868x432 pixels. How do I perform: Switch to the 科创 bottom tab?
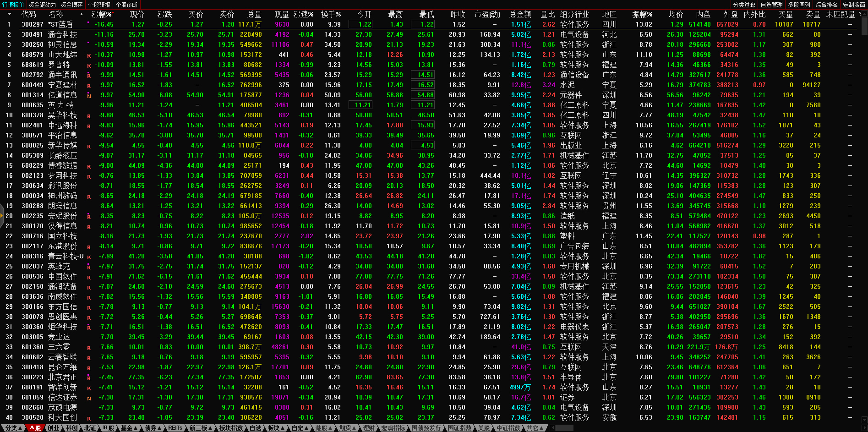(x=71, y=428)
